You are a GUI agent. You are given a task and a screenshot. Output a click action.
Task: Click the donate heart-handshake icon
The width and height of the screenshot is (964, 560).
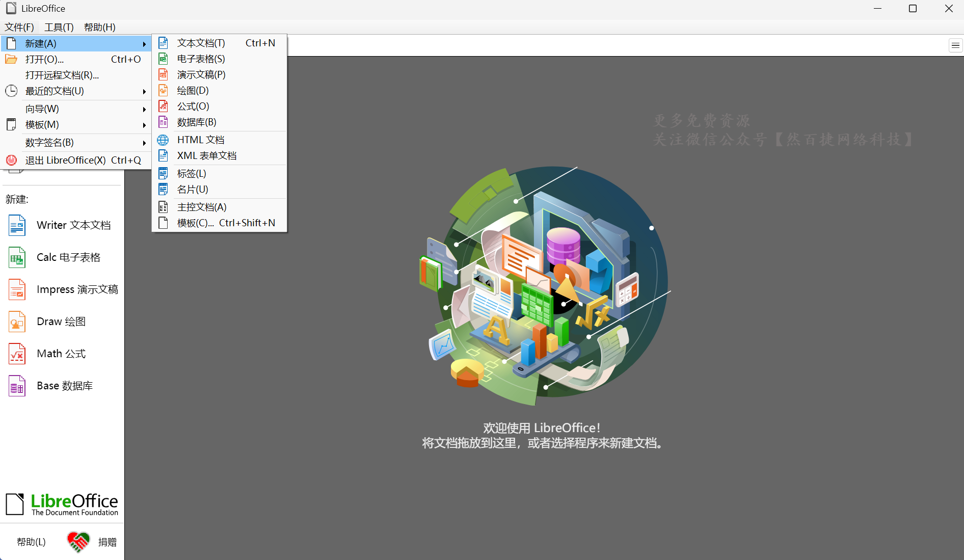pyautogui.click(x=78, y=542)
